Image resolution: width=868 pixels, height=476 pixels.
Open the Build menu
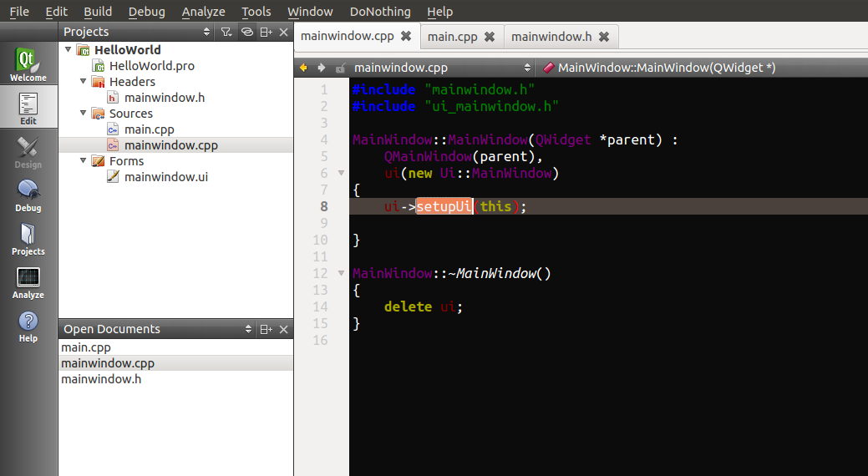pyautogui.click(x=98, y=12)
